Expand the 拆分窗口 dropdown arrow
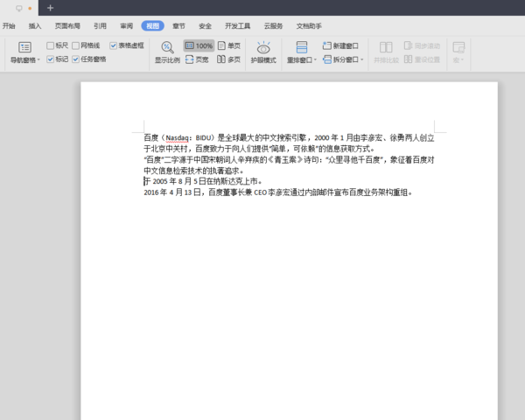Image resolution: width=525 pixels, height=420 pixels. click(x=362, y=59)
